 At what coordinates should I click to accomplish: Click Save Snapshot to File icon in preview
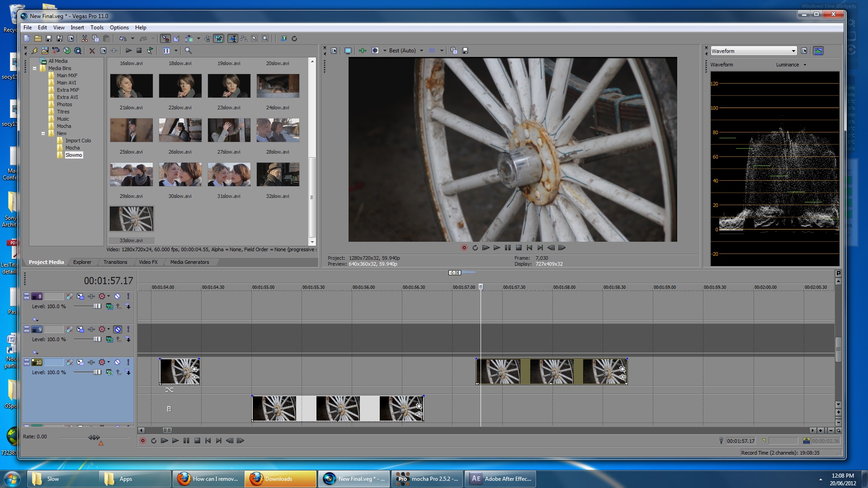465,51
